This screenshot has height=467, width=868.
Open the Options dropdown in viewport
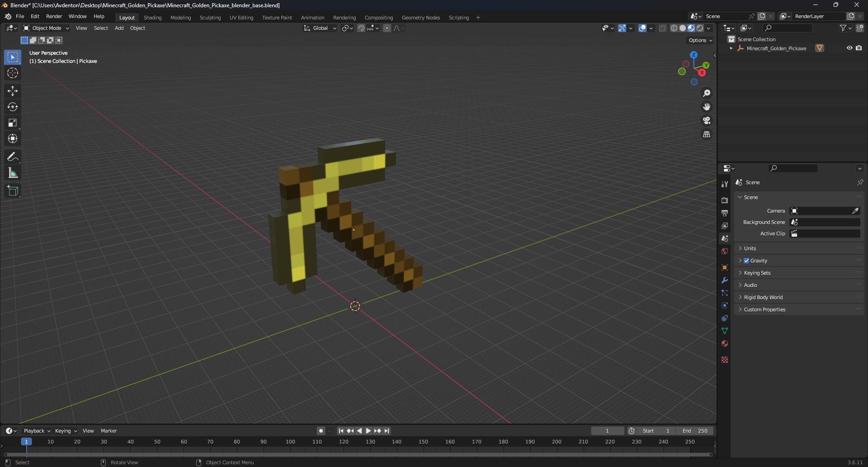700,40
